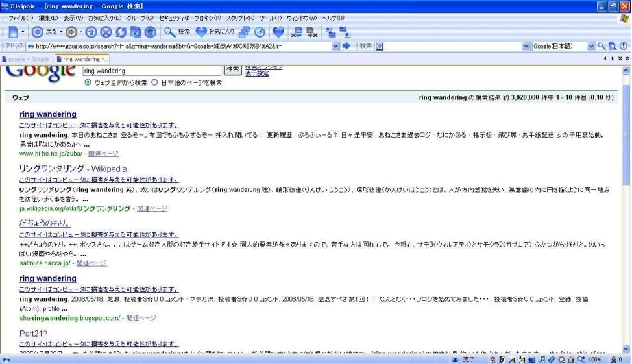Go back with the 戻る button
632x364 pixels.
tap(44, 32)
